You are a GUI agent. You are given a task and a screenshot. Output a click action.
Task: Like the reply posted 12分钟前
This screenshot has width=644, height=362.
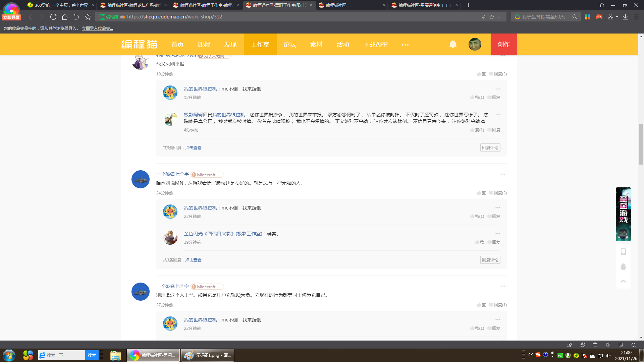click(477, 98)
